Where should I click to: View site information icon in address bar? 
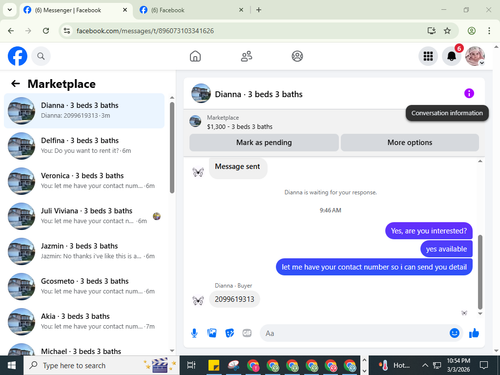point(67,31)
